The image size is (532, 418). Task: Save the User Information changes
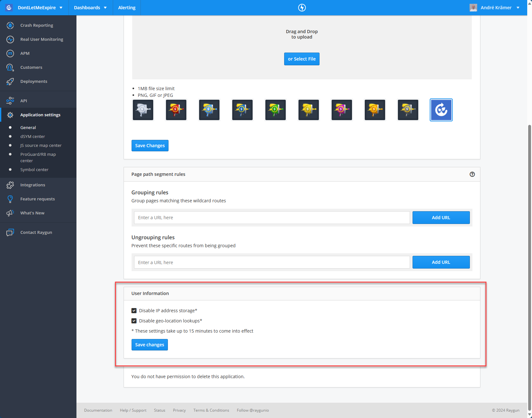click(149, 344)
